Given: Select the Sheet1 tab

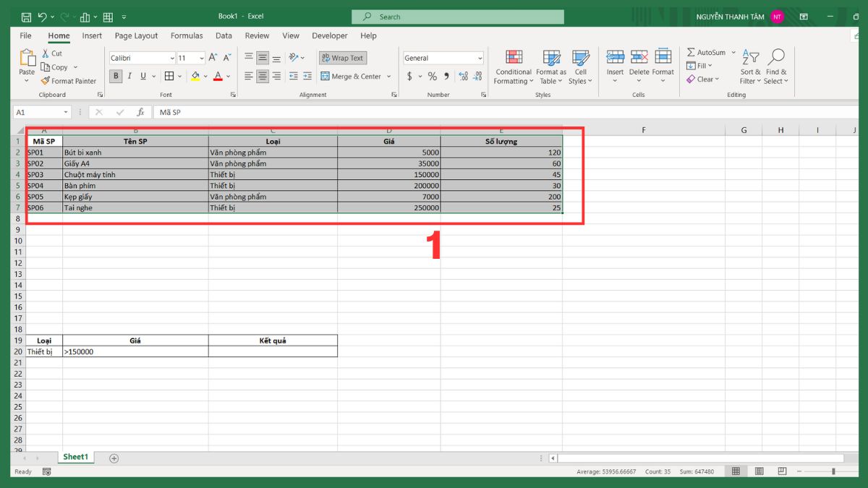Looking at the screenshot, I should pos(75,456).
